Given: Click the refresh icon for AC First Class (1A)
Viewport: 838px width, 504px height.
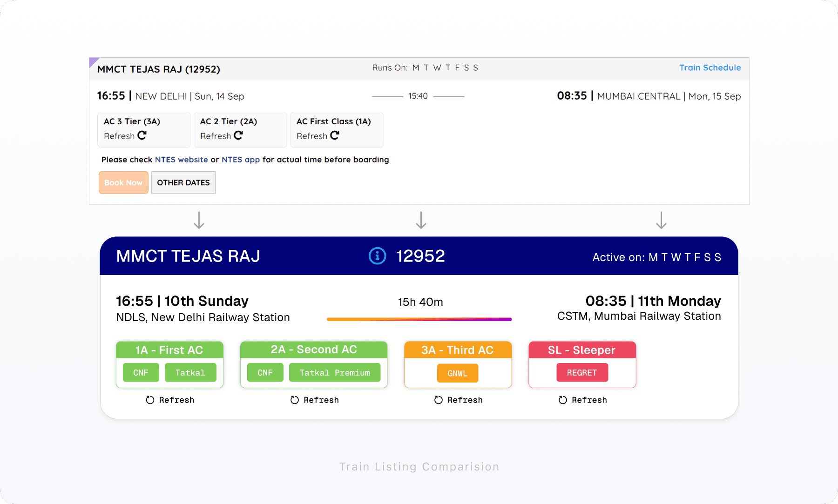Looking at the screenshot, I should coord(335,135).
